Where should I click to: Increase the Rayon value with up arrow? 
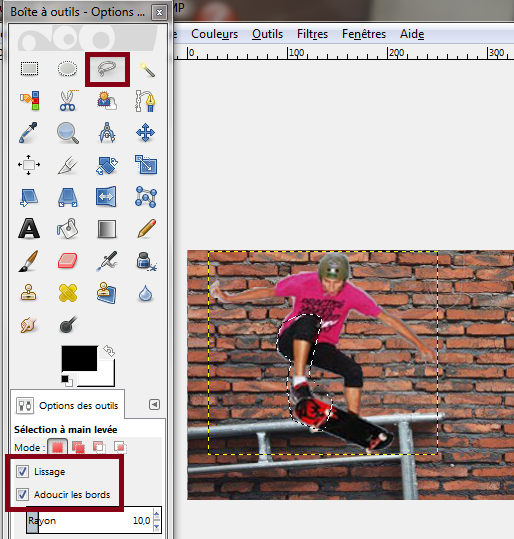[x=157, y=515]
